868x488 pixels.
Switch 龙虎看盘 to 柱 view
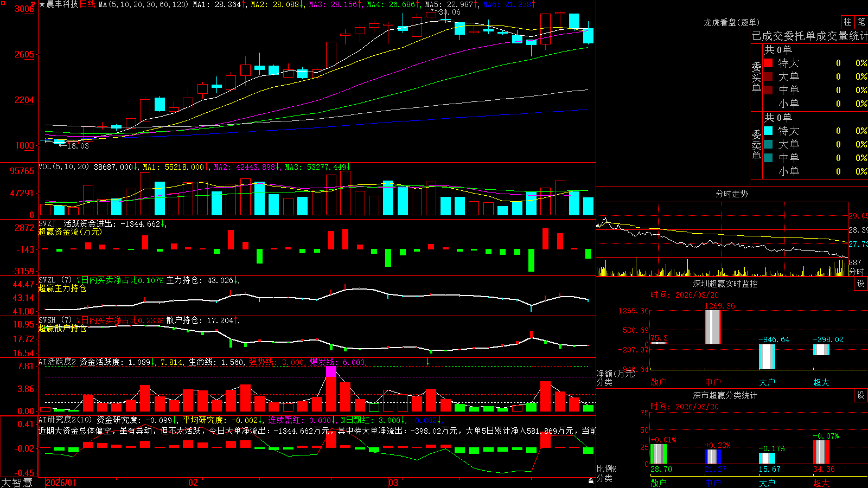pyautogui.click(x=847, y=22)
